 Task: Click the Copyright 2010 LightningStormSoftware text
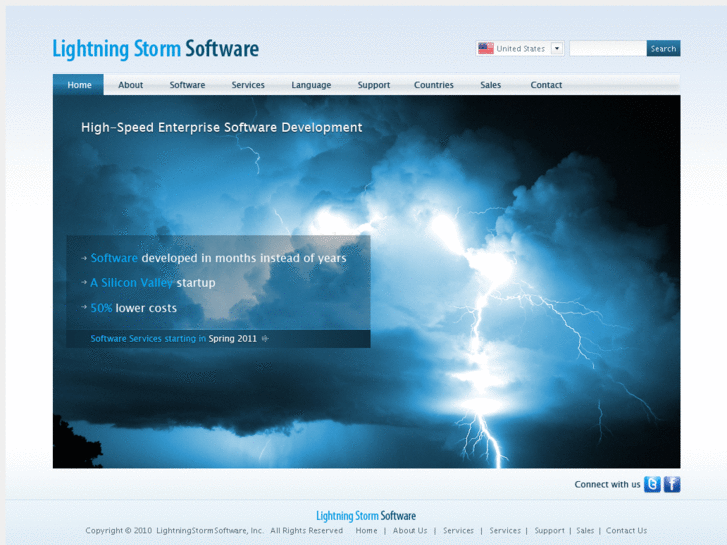(x=174, y=530)
